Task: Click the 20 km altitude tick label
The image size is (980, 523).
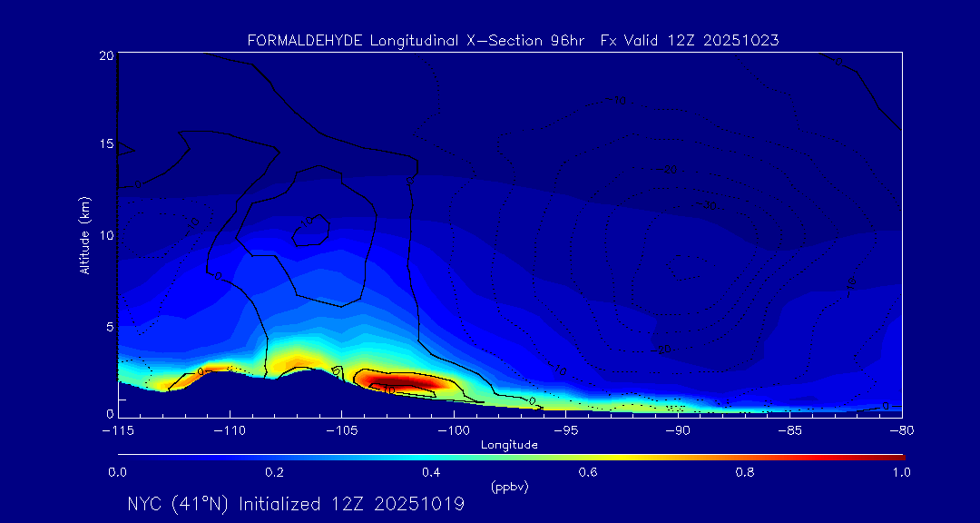Action: click(105, 55)
